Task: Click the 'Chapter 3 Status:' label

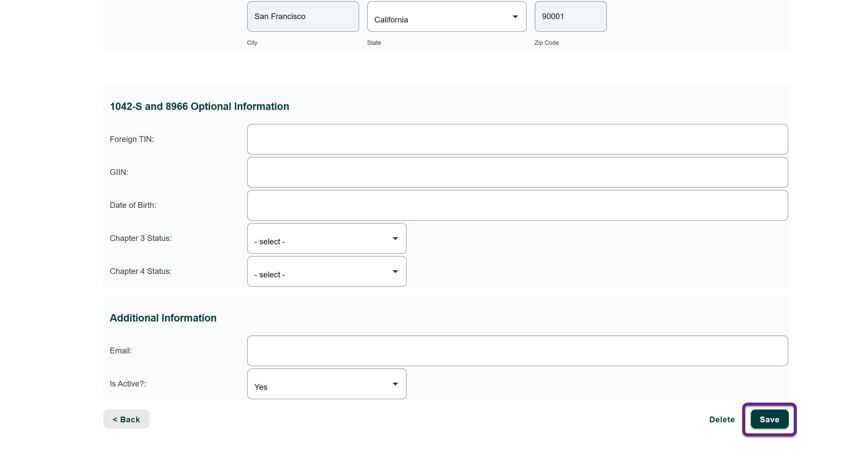Action: tap(141, 238)
